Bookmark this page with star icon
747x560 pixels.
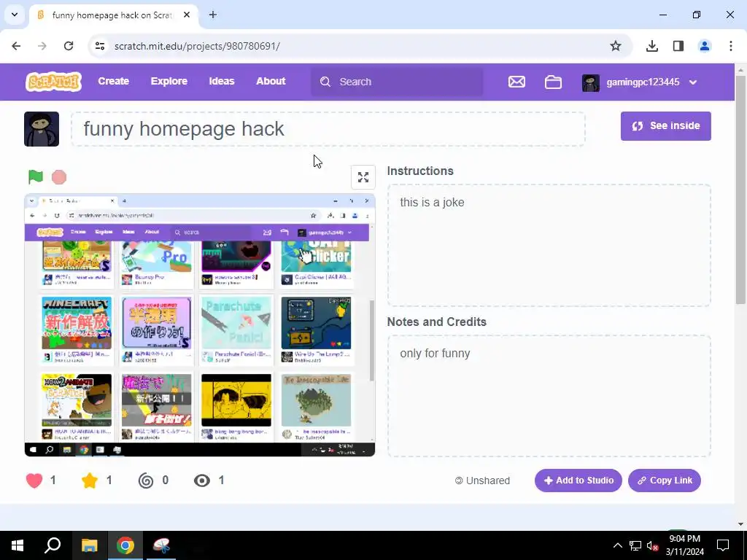616,46
